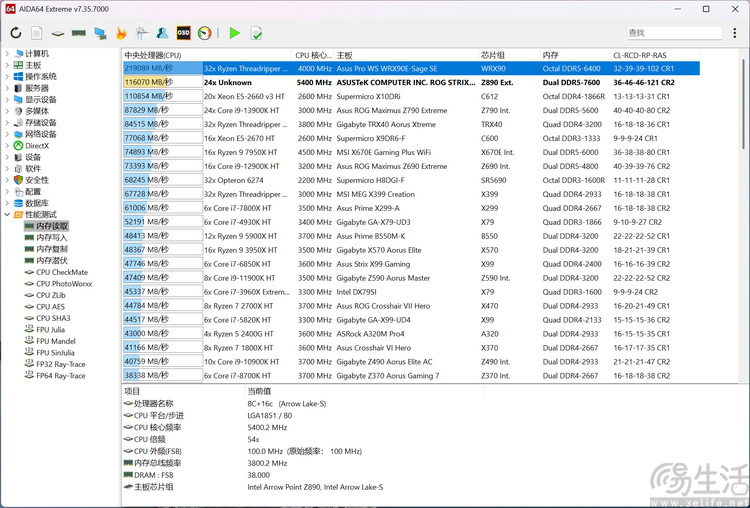The width and height of the screenshot is (750, 508).
Task: Open the System Stability Test flame icon
Action: (x=121, y=33)
